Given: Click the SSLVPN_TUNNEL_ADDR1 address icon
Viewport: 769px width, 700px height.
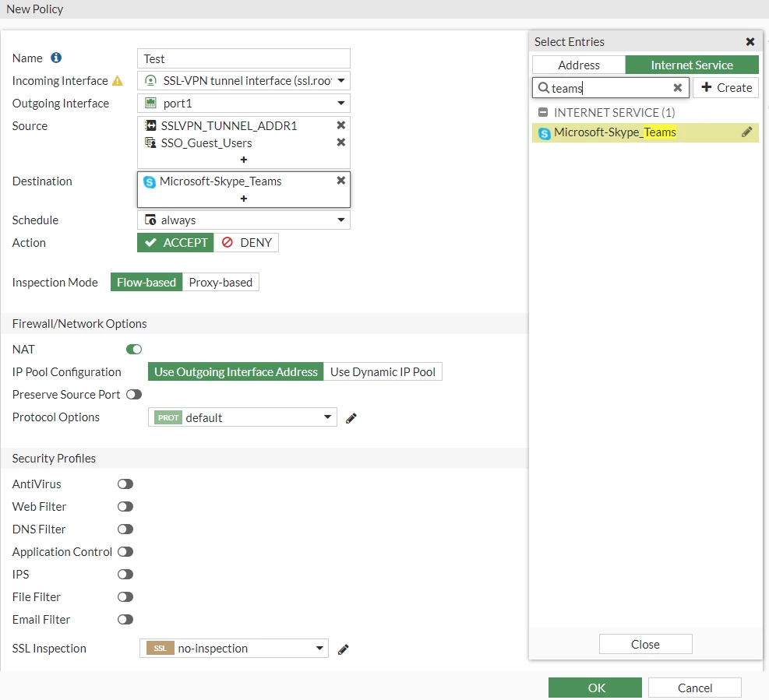Looking at the screenshot, I should (150, 125).
